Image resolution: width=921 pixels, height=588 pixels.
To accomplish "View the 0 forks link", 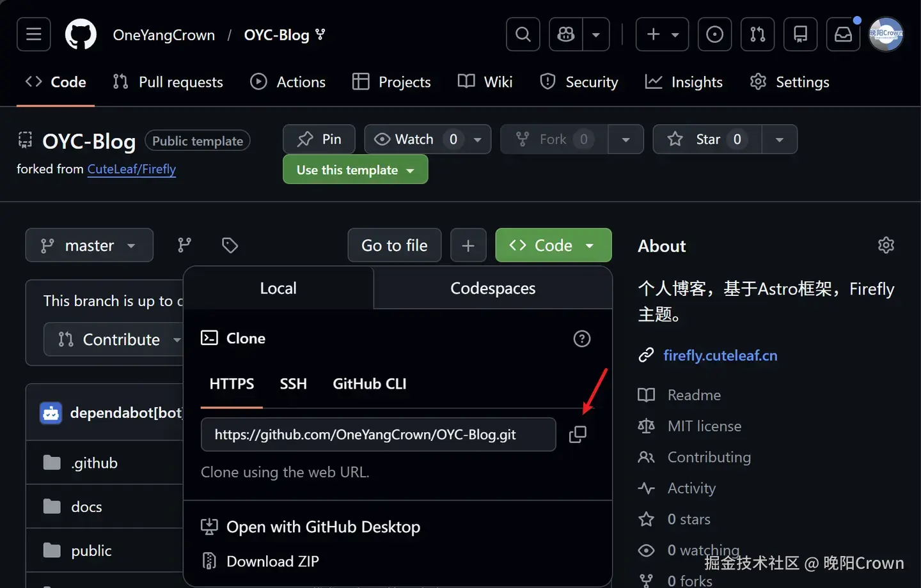I will (676, 580).
